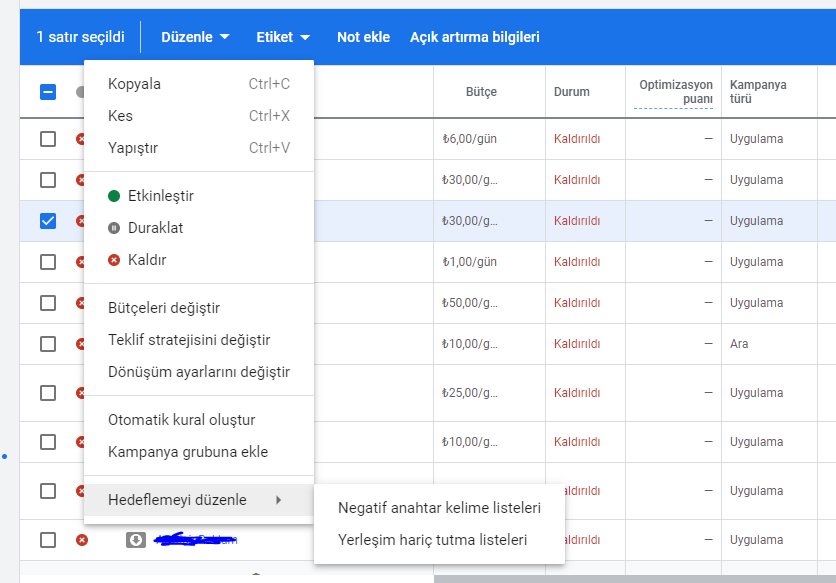This screenshot has width=836, height=583.
Task: Click the horizontal scrollbar at the bottom
Action: click(x=634, y=579)
